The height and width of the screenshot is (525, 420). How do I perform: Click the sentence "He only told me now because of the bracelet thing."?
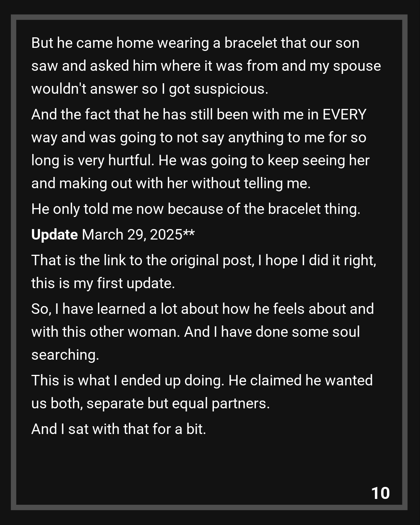click(x=196, y=209)
